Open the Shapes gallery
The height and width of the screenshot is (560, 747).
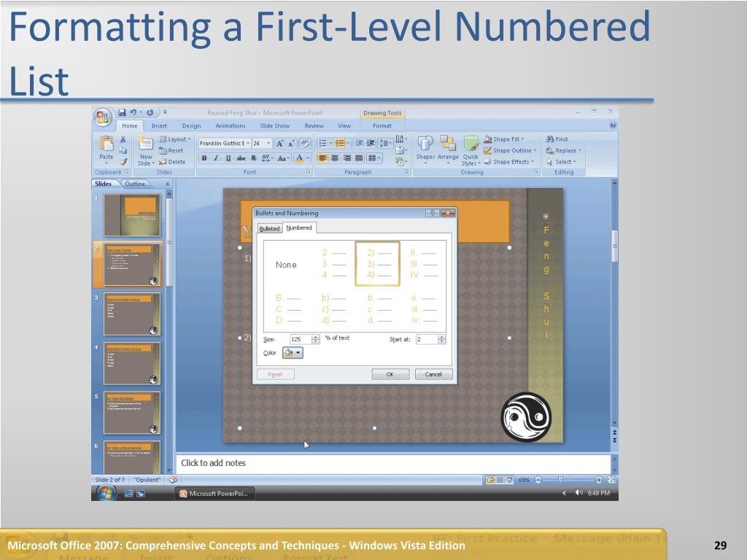pyautogui.click(x=425, y=149)
